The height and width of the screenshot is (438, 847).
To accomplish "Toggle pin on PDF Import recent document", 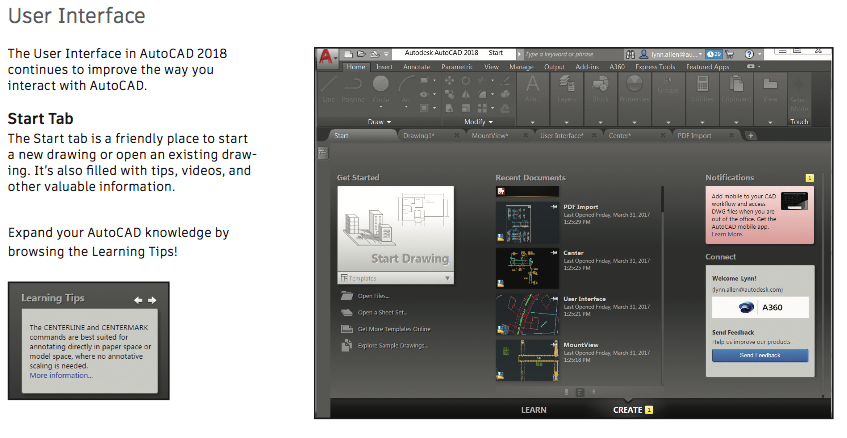I will 554,206.
